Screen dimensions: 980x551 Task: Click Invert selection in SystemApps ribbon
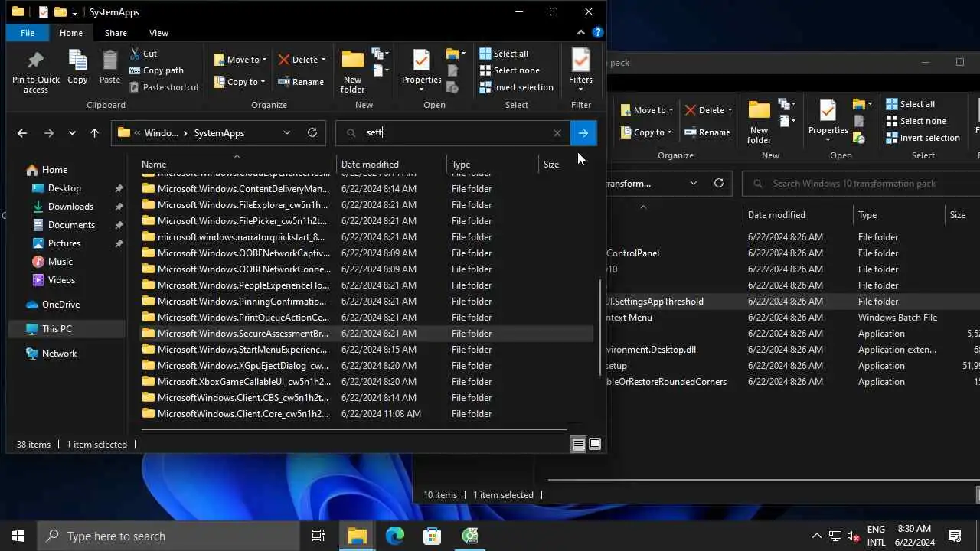tap(516, 87)
